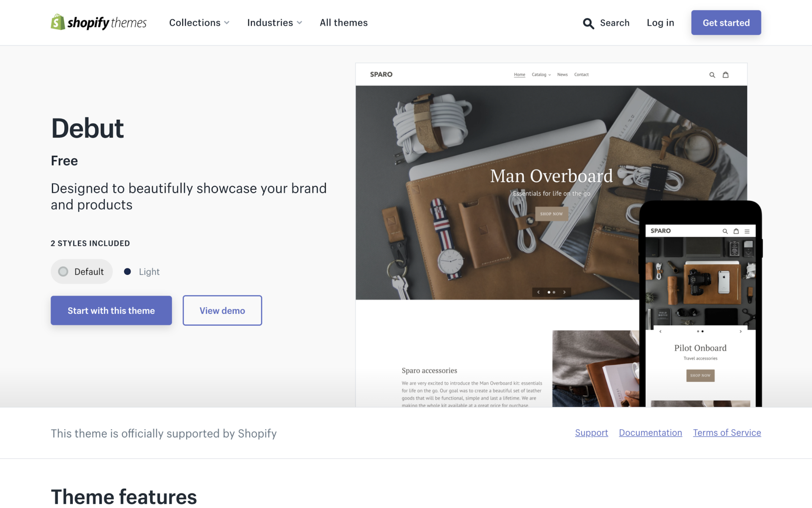812x508 pixels.
Task: Click the View demo button
Action: click(x=222, y=310)
